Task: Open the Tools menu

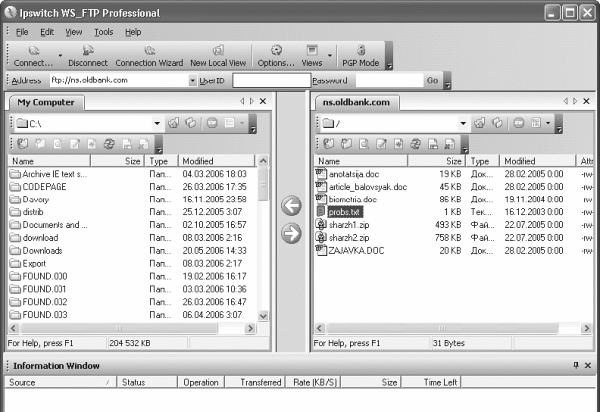Action: coord(104,32)
